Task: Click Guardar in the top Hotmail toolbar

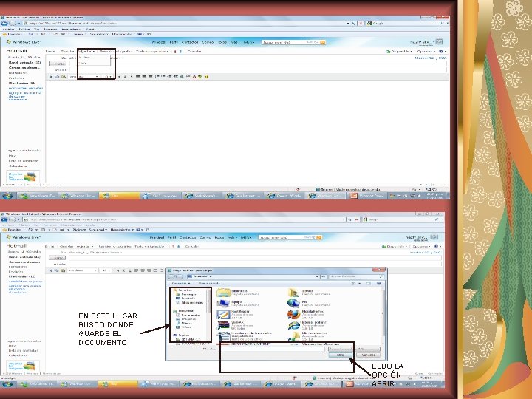Action: click(x=66, y=52)
